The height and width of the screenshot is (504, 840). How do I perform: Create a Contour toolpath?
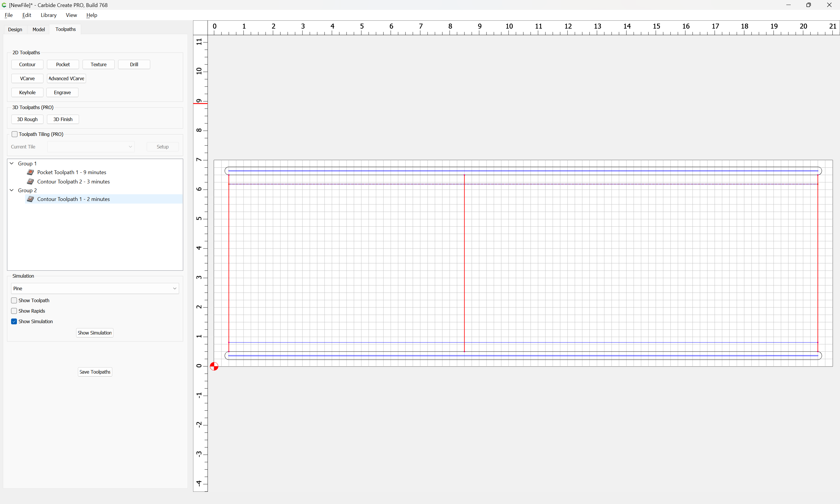point(27,64)
